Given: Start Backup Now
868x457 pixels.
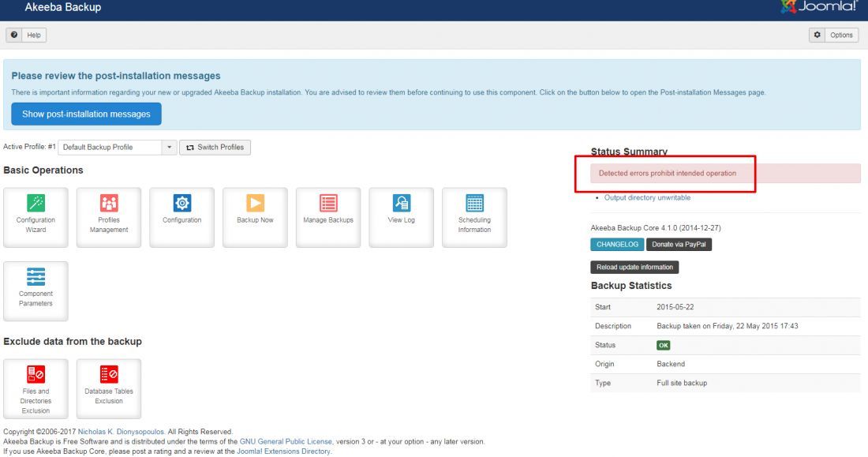Looking at the screenshot, I should click(255, 217).
